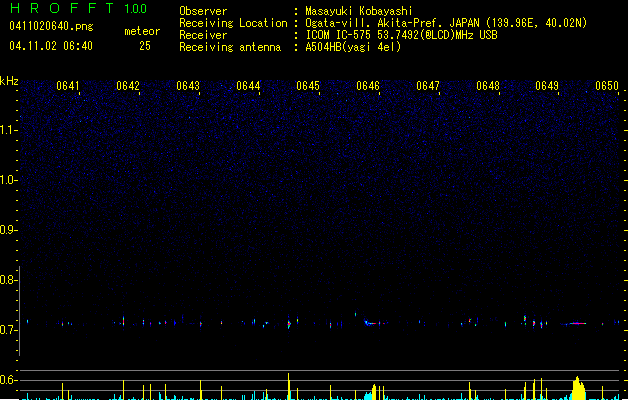This screenshot has width=629, height=400.
Task: Click the 1.0 kHz axis label
Action: point(8,180)
